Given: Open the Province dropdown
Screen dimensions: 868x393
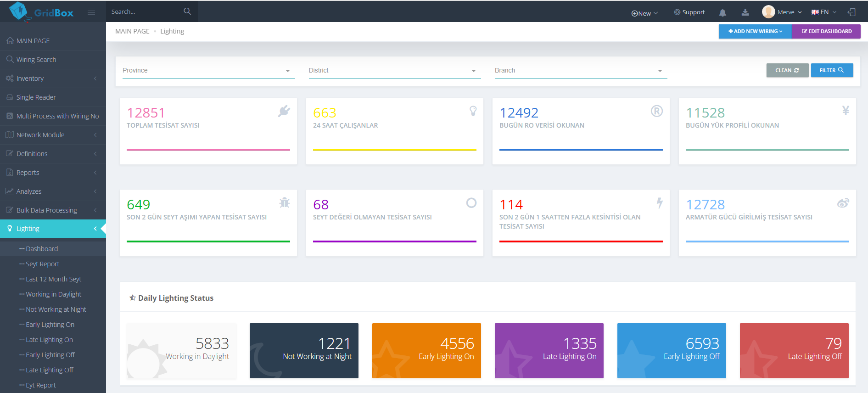Looking at the screenshot, I should tap(208, 71).
